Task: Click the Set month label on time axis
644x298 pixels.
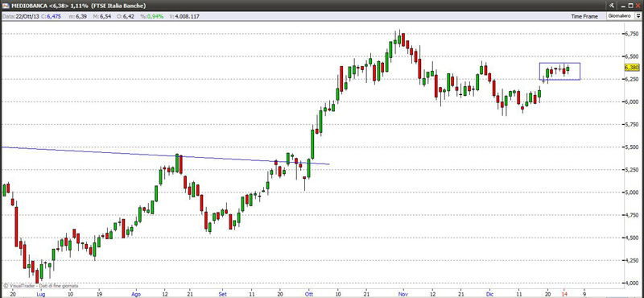Action: click(x=222, y=294)
